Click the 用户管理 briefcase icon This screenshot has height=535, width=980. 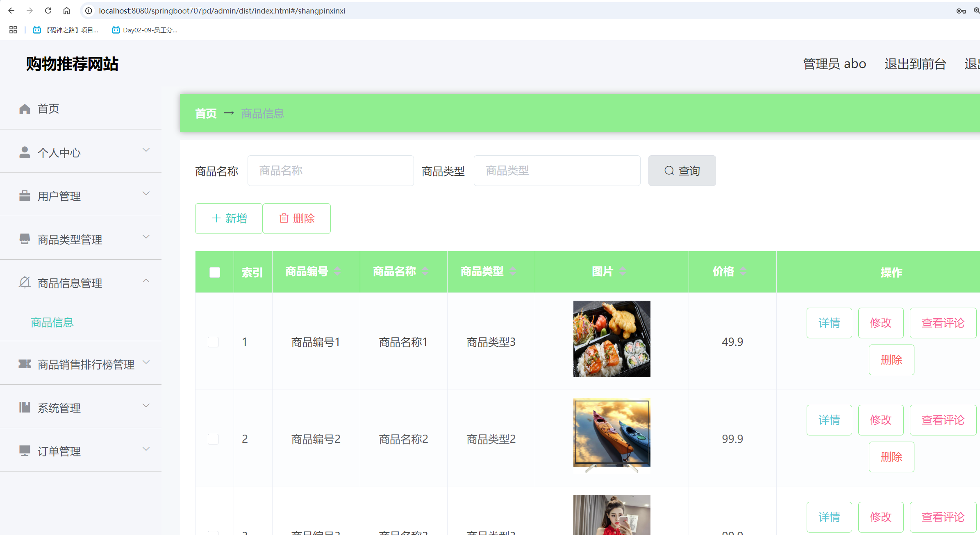point(25,196)
